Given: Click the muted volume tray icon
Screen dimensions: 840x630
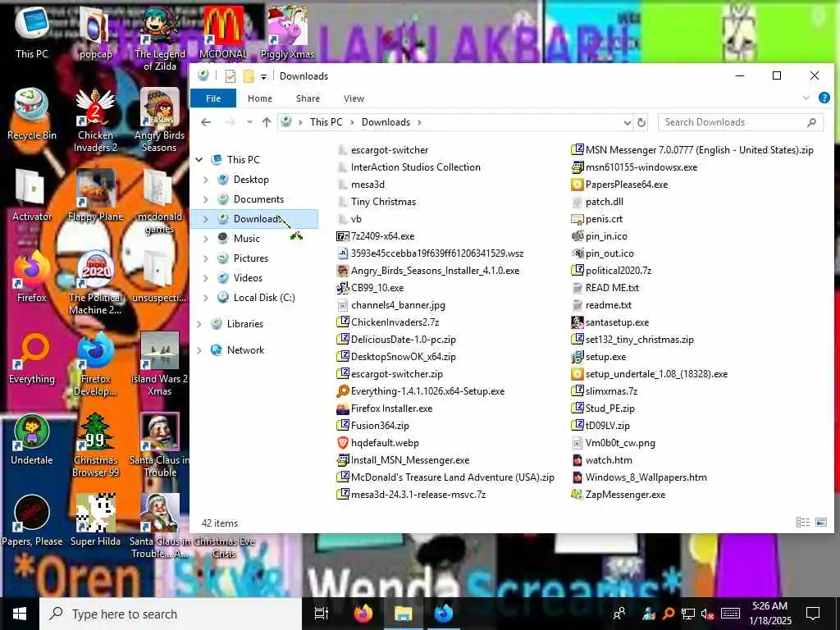Looking at the screenshot, I should tap(707, 614).
